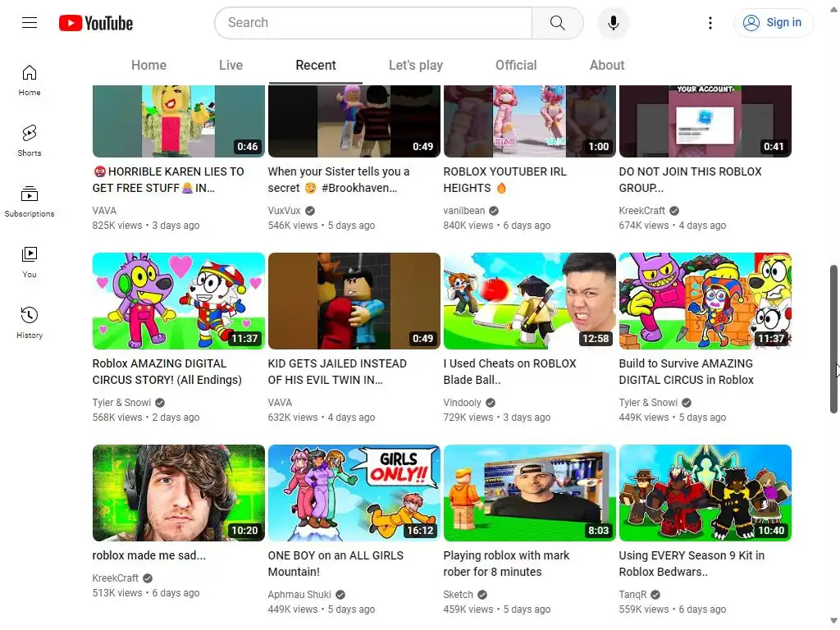Open DO NOT JOIN THIS ROBLOX GROUP thumbnail
The width and height of the screenshot is (840, 630).
(x=705, y=121)
